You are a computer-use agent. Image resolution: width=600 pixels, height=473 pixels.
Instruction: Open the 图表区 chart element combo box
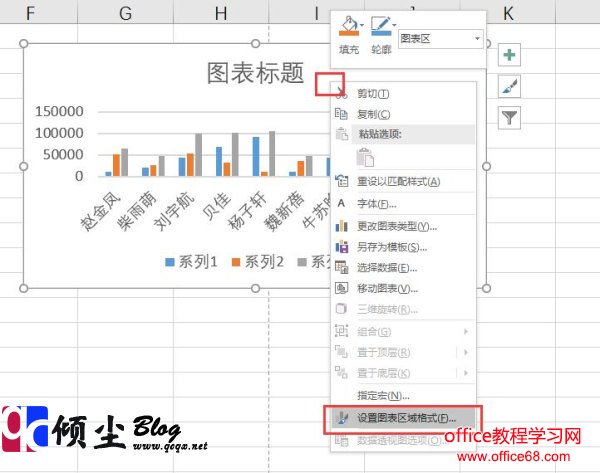coord(440,39)
